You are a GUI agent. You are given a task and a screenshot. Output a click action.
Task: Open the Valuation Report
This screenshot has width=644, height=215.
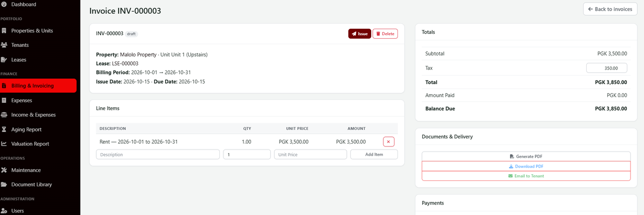tap(38, 144)
